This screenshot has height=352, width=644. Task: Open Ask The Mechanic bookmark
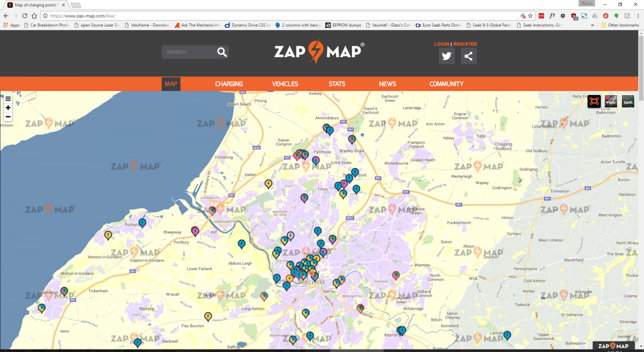pyautogui.click(x=197, y=25)
